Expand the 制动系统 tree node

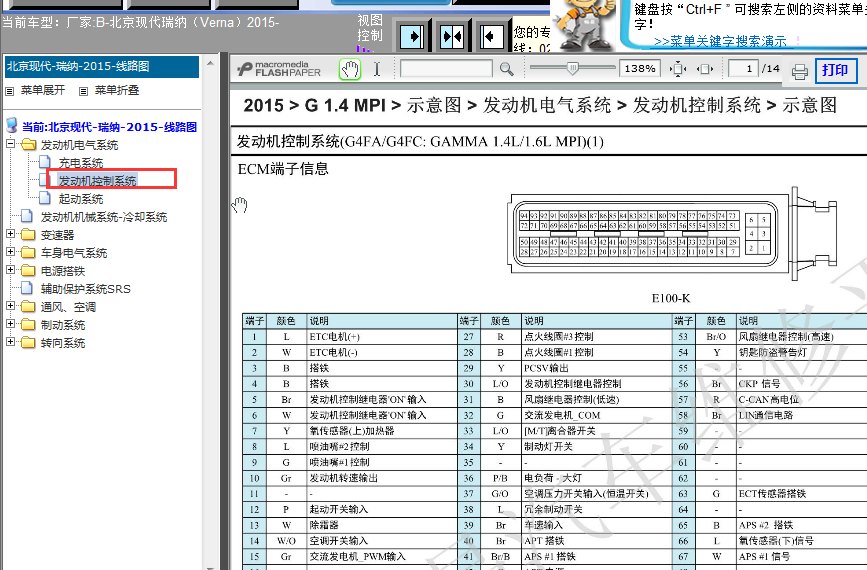[11, 323]
